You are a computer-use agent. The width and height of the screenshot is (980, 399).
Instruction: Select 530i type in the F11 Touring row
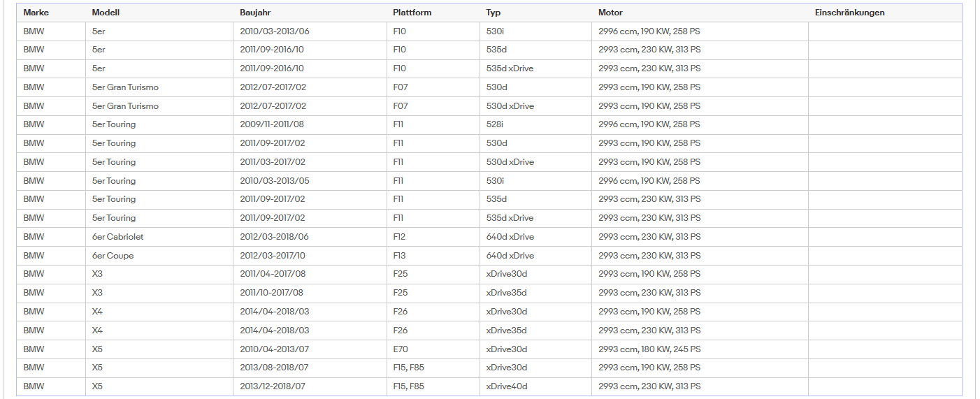point(535,181)
